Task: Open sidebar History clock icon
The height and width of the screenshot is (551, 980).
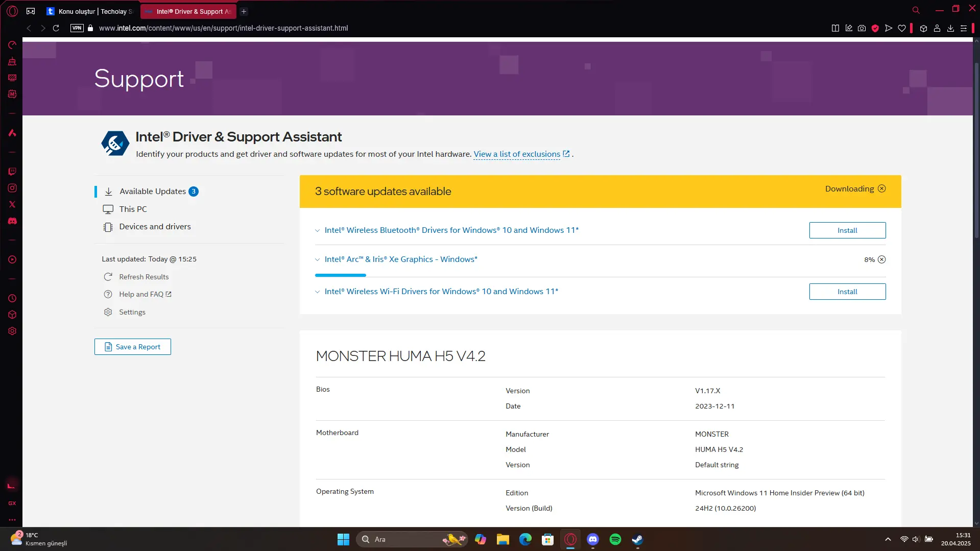Action: 12,298
